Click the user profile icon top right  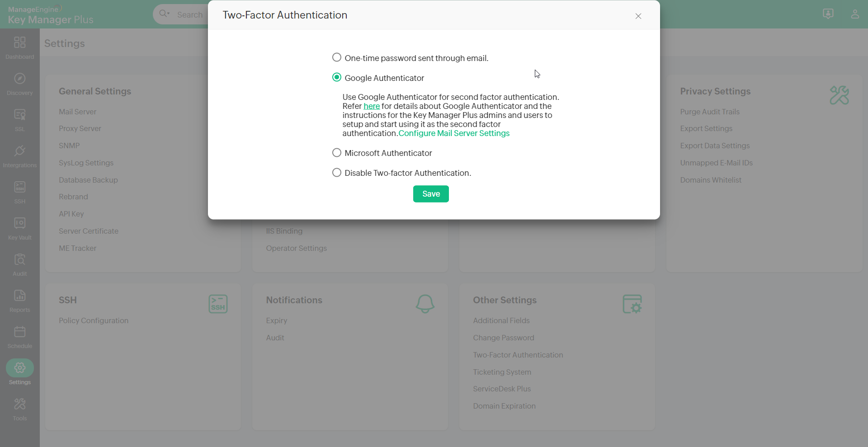pyautogui.click(x=855, y=14)
